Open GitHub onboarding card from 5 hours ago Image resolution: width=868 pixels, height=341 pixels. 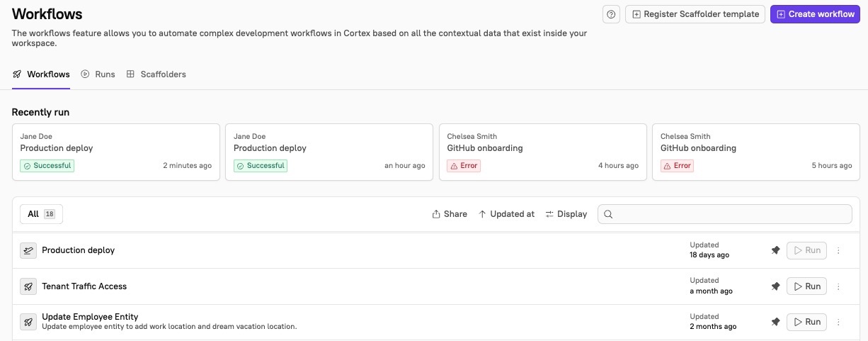(756, 152)
